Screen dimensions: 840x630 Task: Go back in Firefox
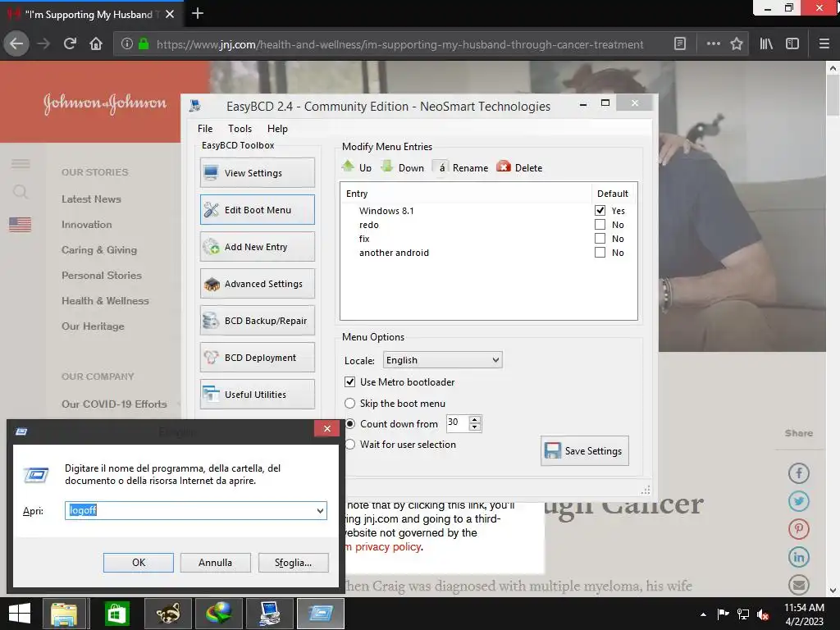pyautogui.click(x=16, y=43)
